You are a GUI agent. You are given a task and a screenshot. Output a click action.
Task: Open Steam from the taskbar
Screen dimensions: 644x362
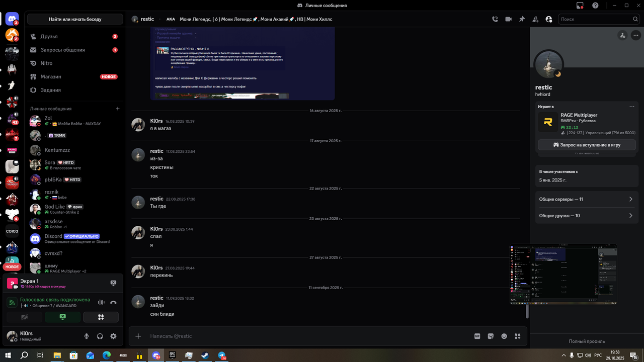coord(205,355)
